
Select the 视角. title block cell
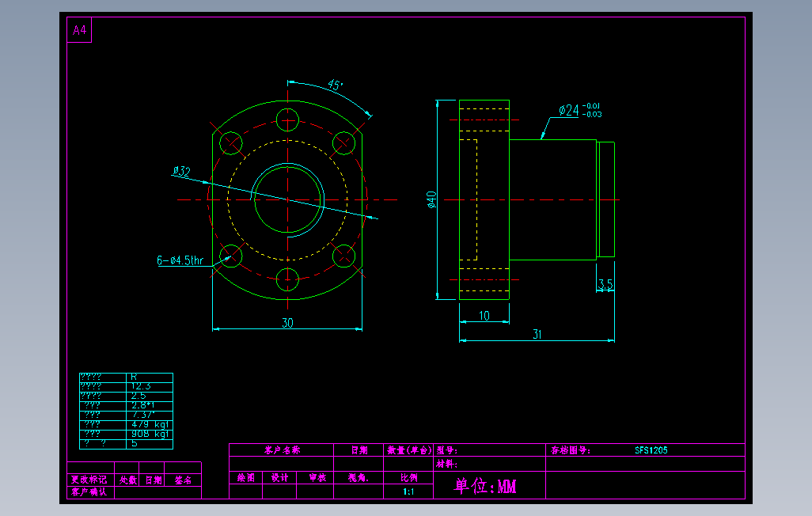tap(359, 478)
